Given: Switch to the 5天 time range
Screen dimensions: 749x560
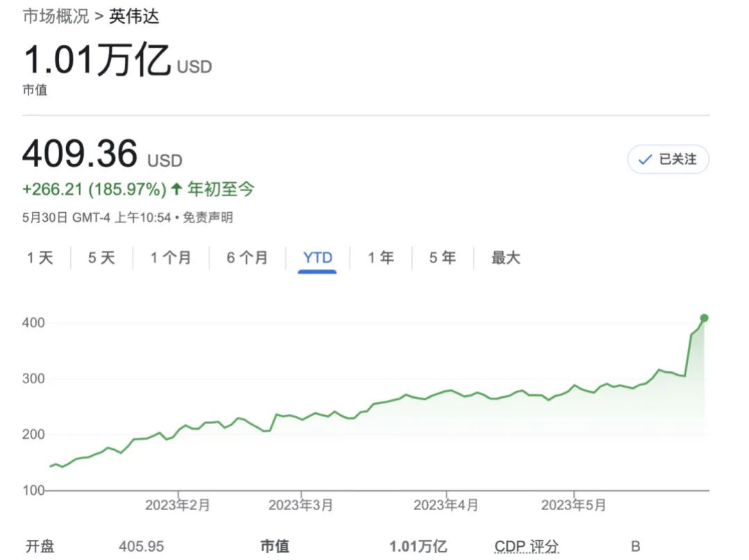Looking at the screenshot, I should (101, 257).
